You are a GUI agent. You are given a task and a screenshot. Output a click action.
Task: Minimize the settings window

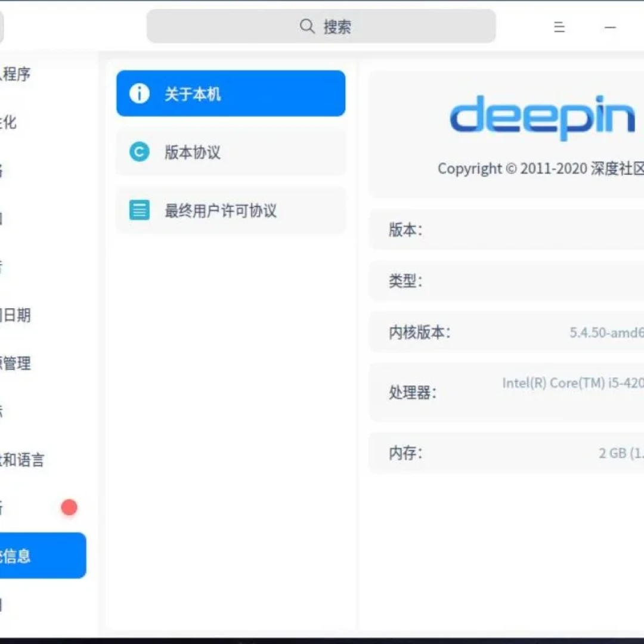click(610, 27)
